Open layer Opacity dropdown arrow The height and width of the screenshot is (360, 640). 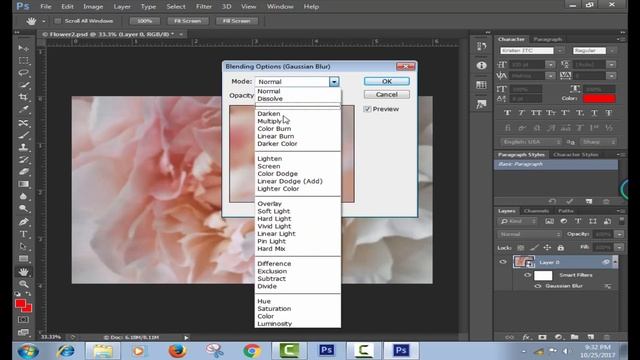coord(620,234)
